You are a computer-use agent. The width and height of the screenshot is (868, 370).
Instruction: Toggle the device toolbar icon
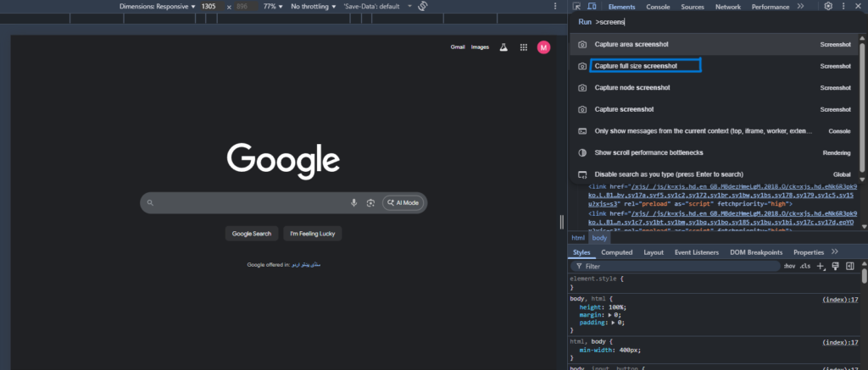pos(592,7)
